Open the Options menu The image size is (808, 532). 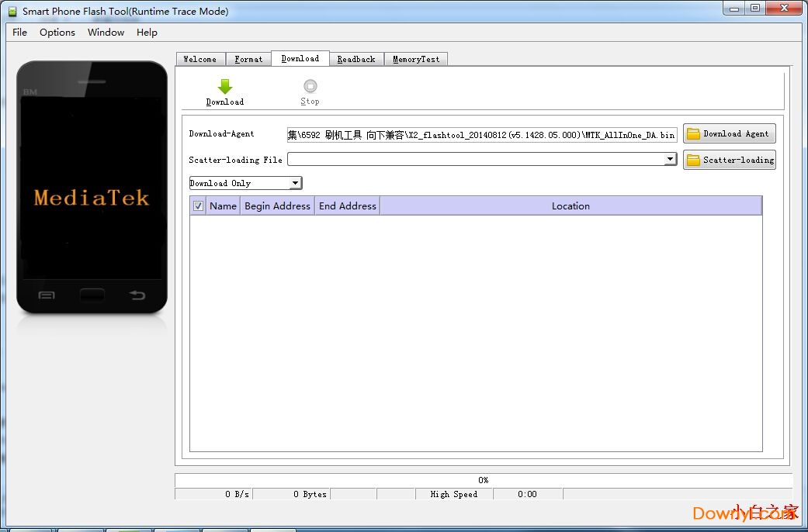coord(57,33)
